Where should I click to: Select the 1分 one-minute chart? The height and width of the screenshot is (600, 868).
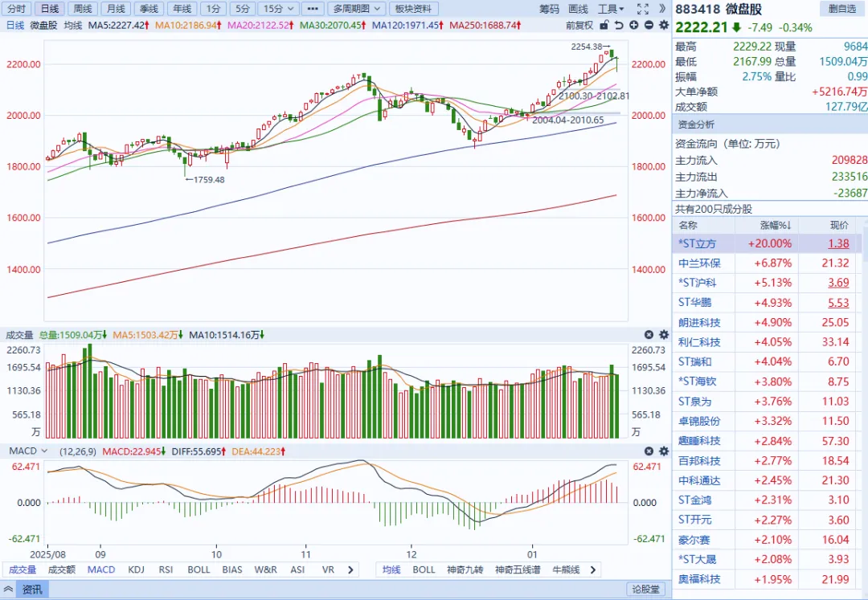(x=213, y=9)
